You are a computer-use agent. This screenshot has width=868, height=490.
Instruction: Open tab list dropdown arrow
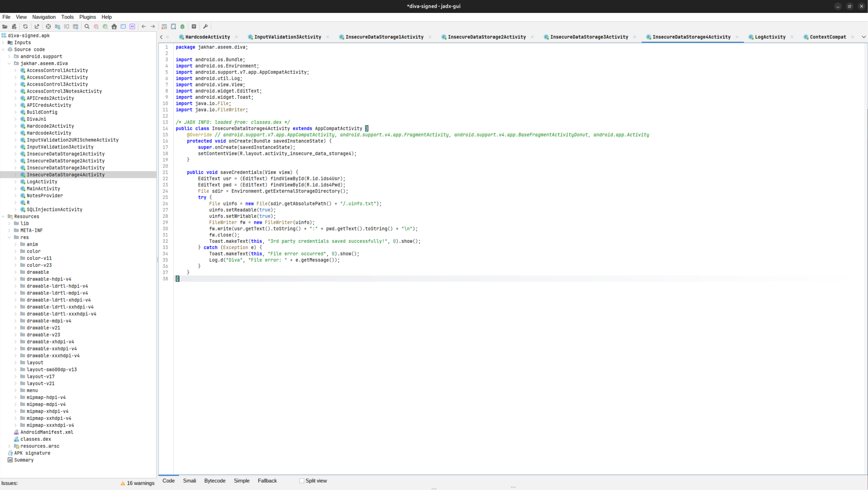tap(863, 37)
